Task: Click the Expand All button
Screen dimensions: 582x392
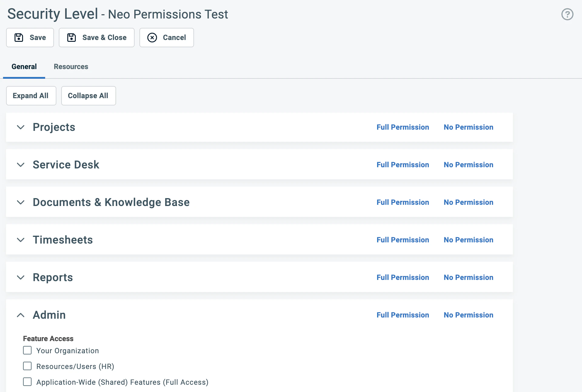Action: [x=31, y=96]
